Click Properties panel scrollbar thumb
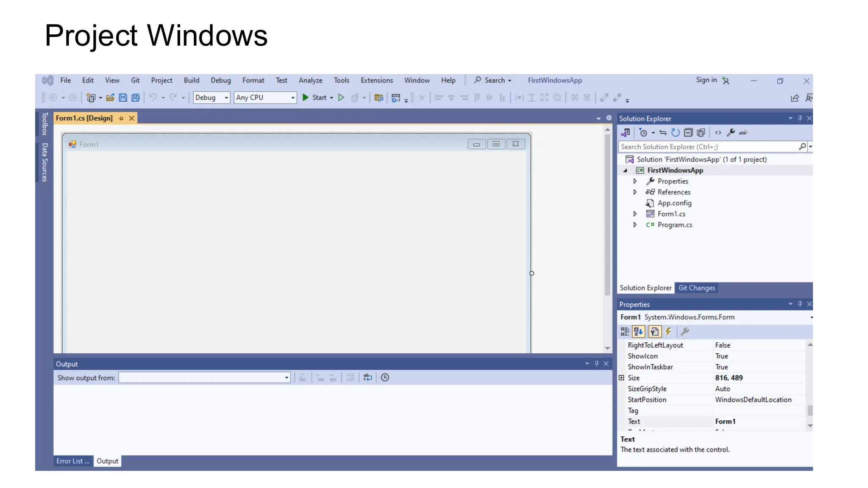Image resolution: width=868 pixels, height=488 pixels. pos(810,410)
